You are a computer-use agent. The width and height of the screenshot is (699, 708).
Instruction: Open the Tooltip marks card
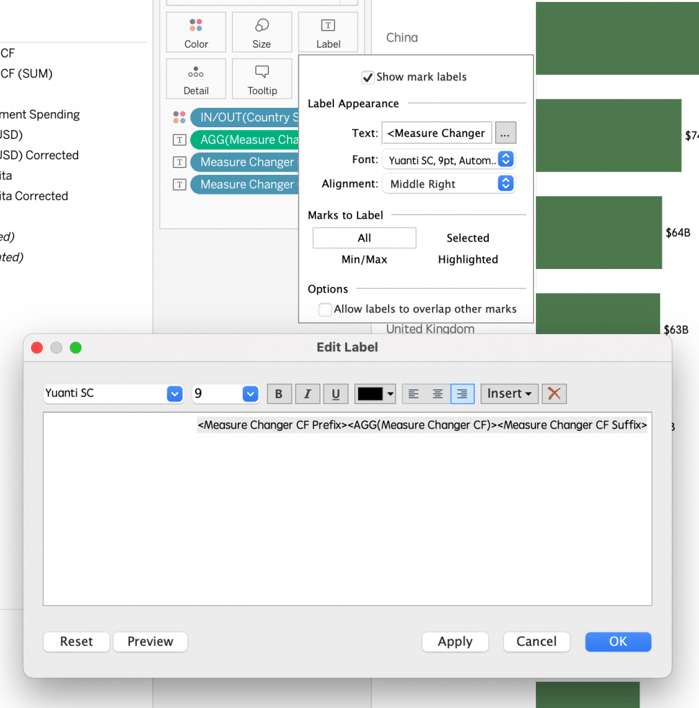pos(262,80)
